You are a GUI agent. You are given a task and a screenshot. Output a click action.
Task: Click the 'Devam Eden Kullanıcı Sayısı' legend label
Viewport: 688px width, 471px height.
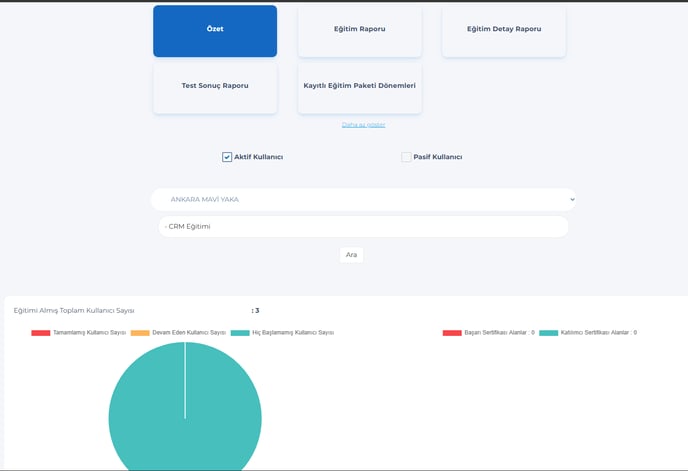click(188, 332)
